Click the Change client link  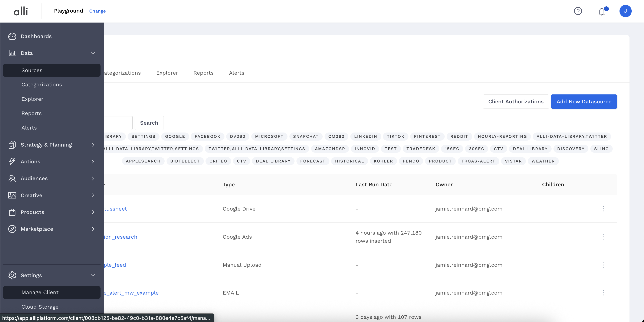[97, 11]
